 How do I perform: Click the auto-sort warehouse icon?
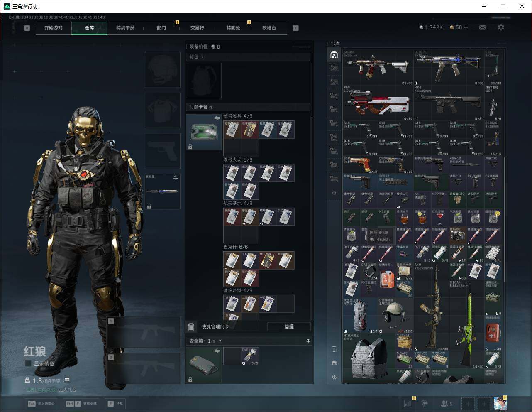pyautogui.click(x=334, y=377)
